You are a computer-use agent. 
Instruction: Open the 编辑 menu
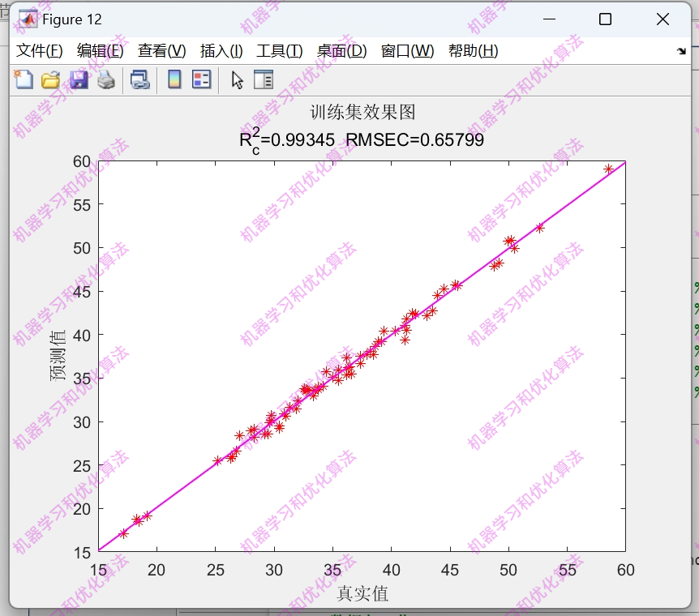(x=97, y=49)
